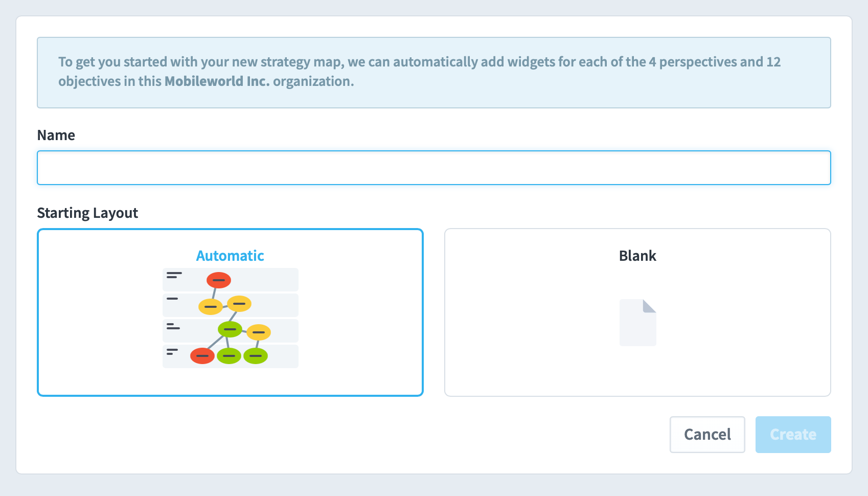The width and height of the screenshot is (868, 496).
Task: Focus the Name text field
Action: [434, 168]
